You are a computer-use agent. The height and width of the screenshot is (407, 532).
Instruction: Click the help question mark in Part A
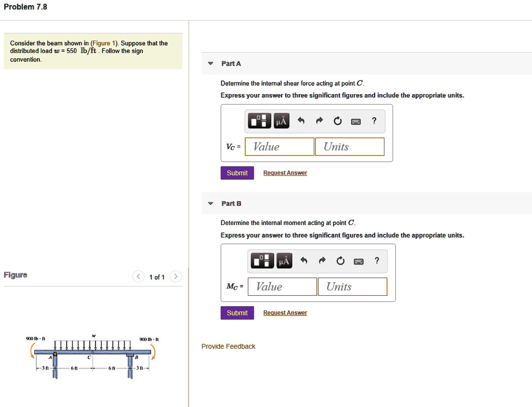374,121
